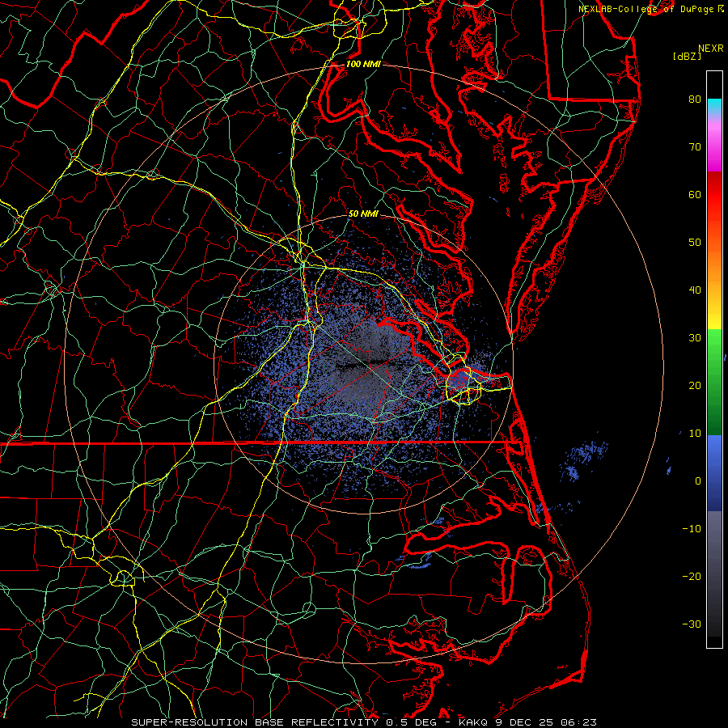Click the Super-Resolution Base Reflectivity caption text
The width and height of the screenshot is (728, 728).
pos(255,722)
